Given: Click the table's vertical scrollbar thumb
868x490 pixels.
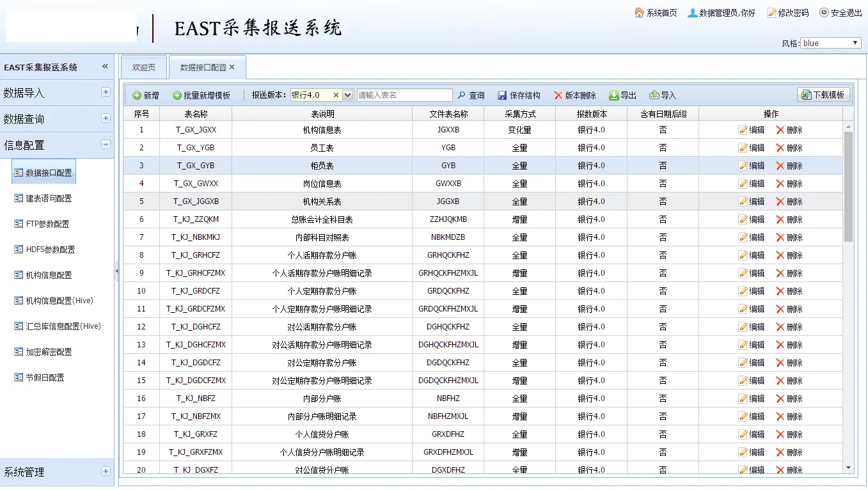Looking at the screenshot, I should click(x=848, y=186).
